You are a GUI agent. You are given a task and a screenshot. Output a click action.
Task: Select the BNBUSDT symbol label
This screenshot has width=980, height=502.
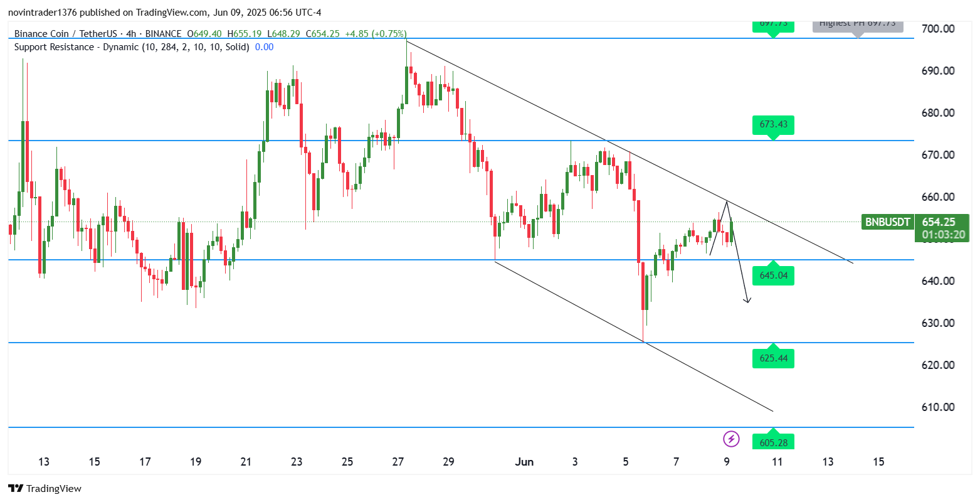[x=887, y=222]
